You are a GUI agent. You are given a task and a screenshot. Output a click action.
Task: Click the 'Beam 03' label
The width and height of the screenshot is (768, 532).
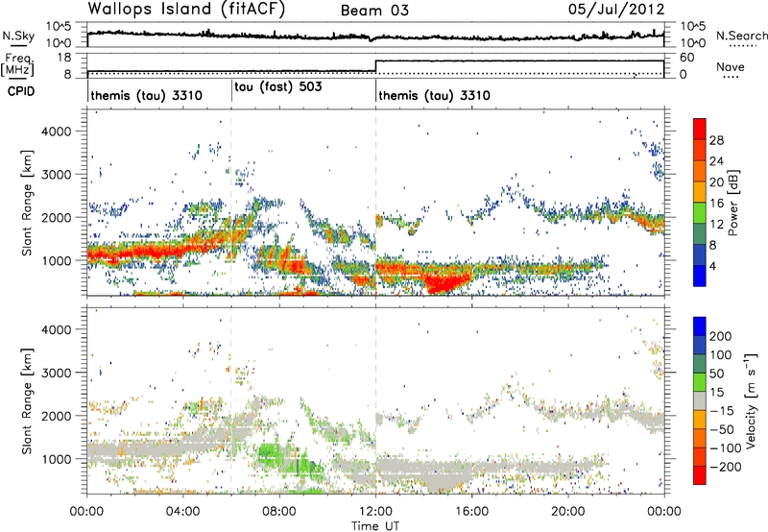[x=374, y=11]
